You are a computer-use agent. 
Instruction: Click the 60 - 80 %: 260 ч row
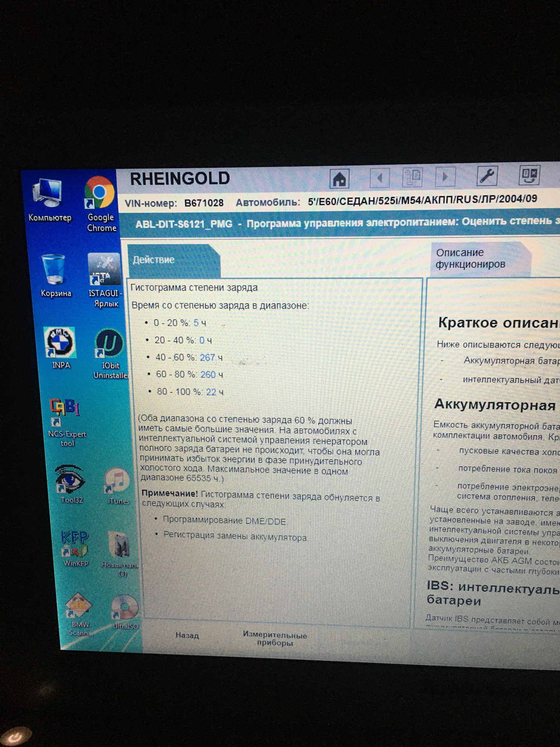[189, 375]
